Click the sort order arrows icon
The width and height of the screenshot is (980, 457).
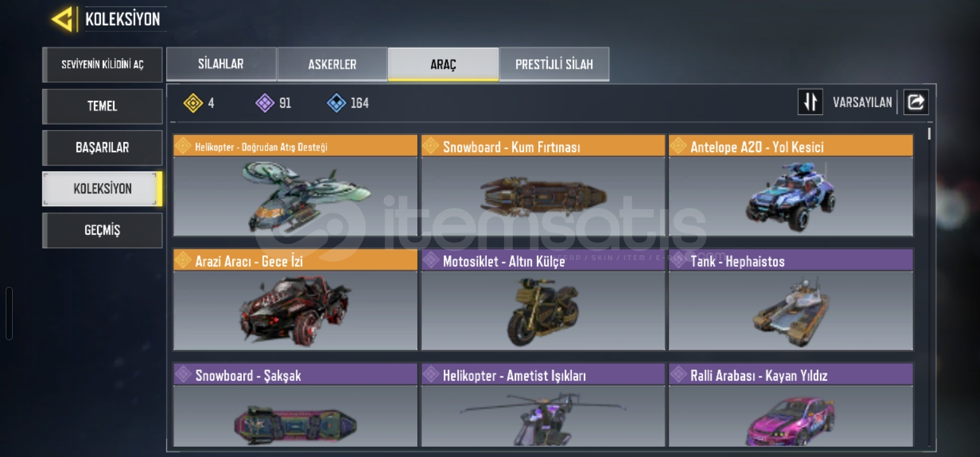810,102
